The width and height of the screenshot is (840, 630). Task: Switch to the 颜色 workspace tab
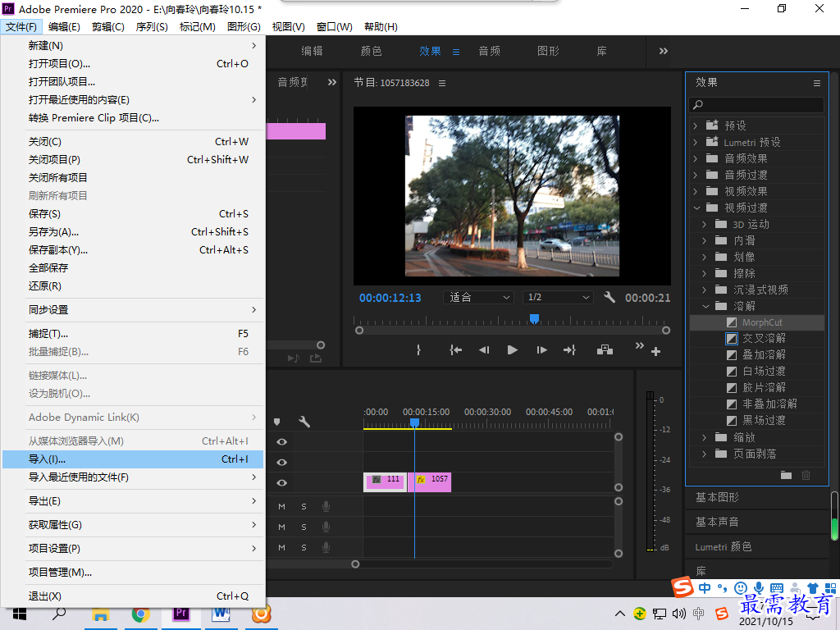(371, 51)
